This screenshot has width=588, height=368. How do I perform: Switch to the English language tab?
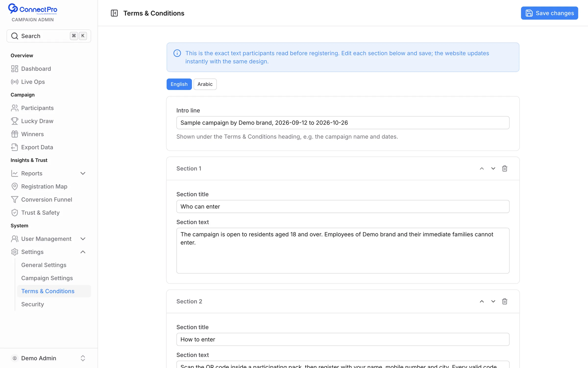pos(179,84)
